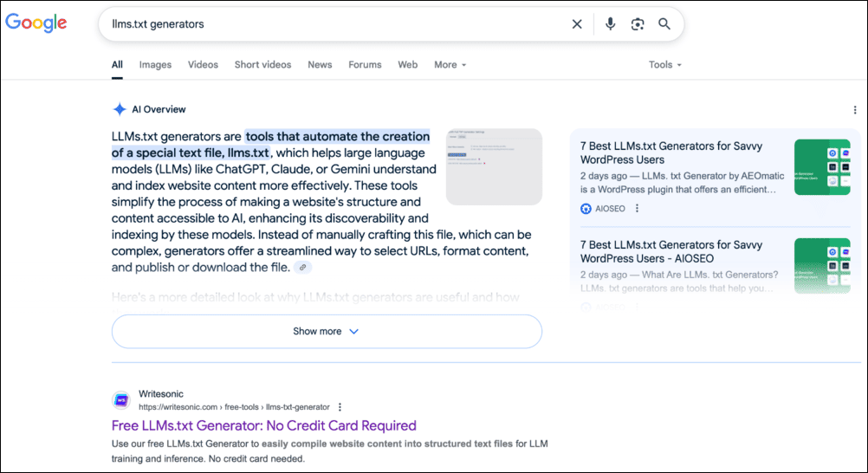Open three-dot menu beside the Writesonic URL

(340, 407)
